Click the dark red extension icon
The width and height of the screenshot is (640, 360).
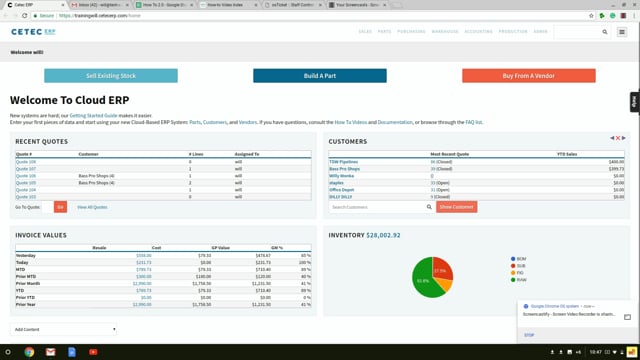pyautogui.click(x=623, y=16)
